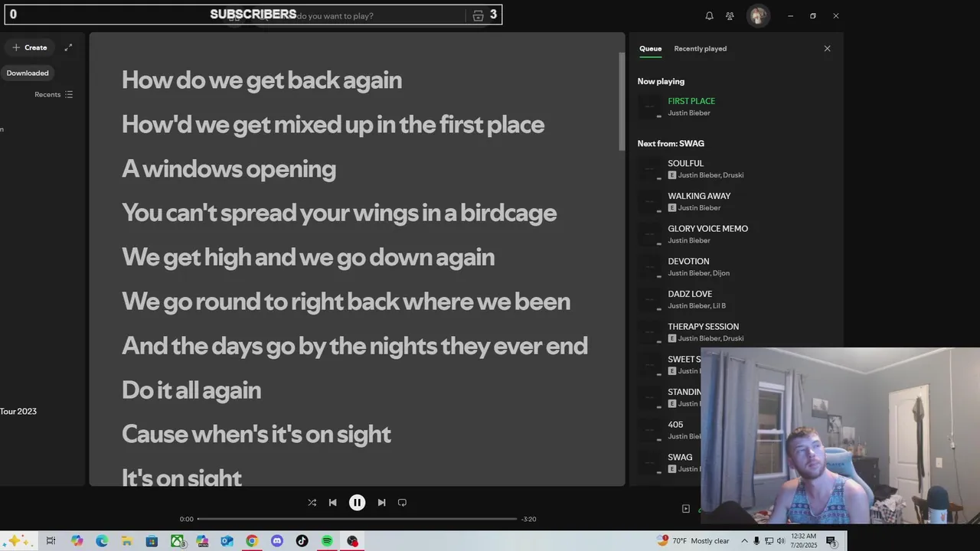Open Xbox app from taskbar
This screenshot has width=980, height=551.
[x=177, y=541]
